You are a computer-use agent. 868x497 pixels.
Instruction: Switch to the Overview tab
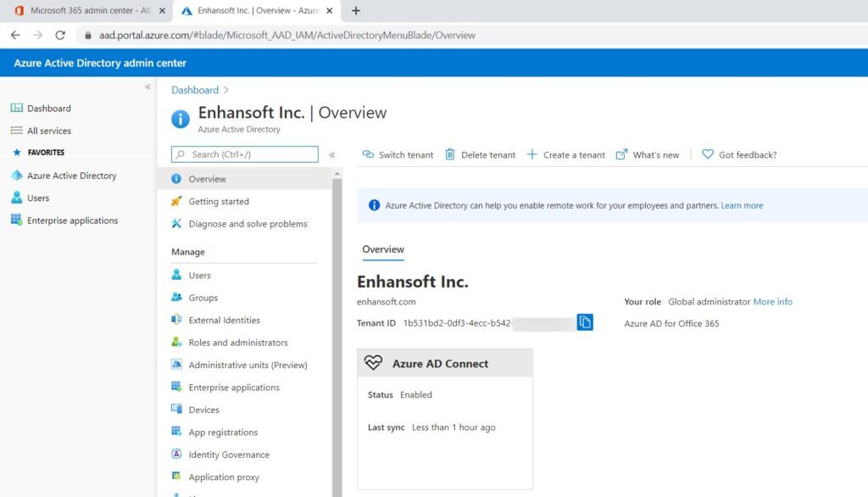click(x=383, y=249)
